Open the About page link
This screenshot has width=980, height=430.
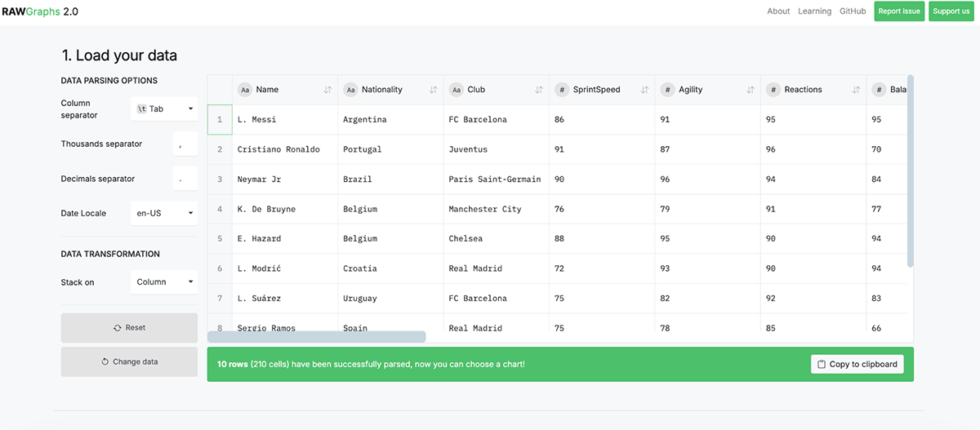[778, 11]
